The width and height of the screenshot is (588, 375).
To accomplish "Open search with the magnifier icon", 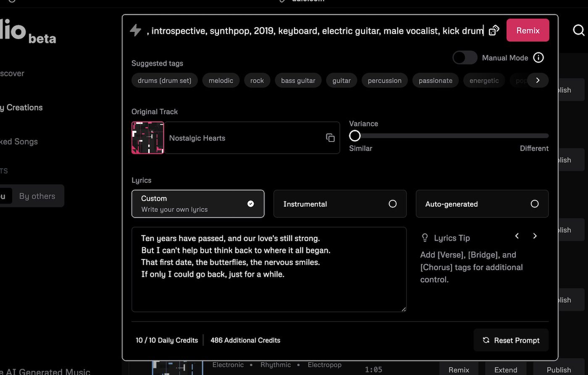I will tap(579, 30).
